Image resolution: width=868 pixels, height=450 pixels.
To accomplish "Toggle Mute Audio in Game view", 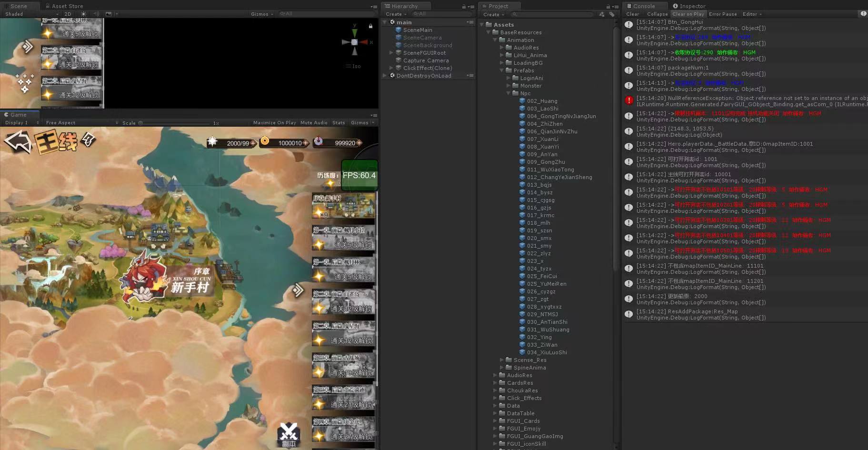I will click(314, 123).
